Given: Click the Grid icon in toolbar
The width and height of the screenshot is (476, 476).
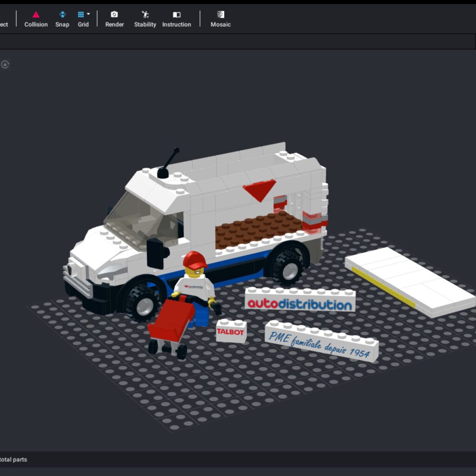Looking at the screenshot, I should click(x=81, y=15).
